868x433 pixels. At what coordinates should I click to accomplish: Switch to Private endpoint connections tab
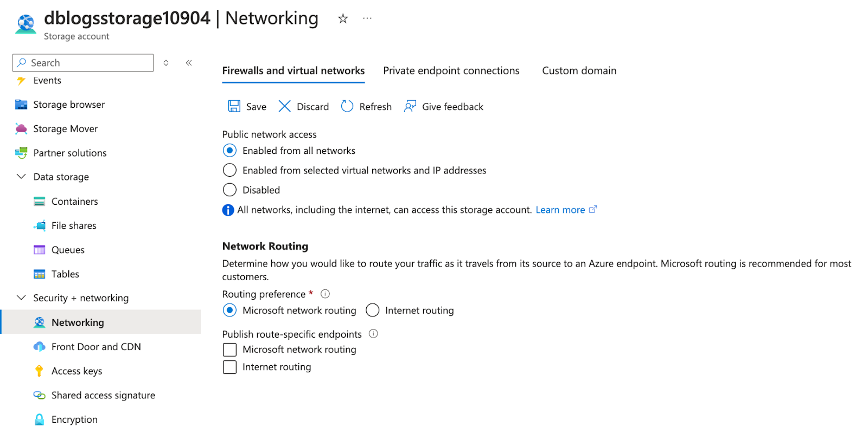click(x=451, y=71)
